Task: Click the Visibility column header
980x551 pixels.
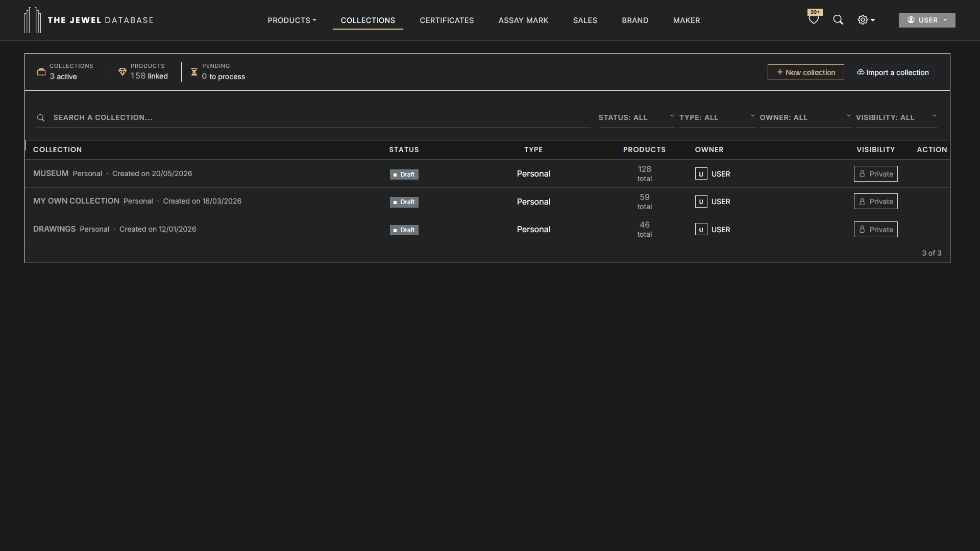Action: pos(875,149)
